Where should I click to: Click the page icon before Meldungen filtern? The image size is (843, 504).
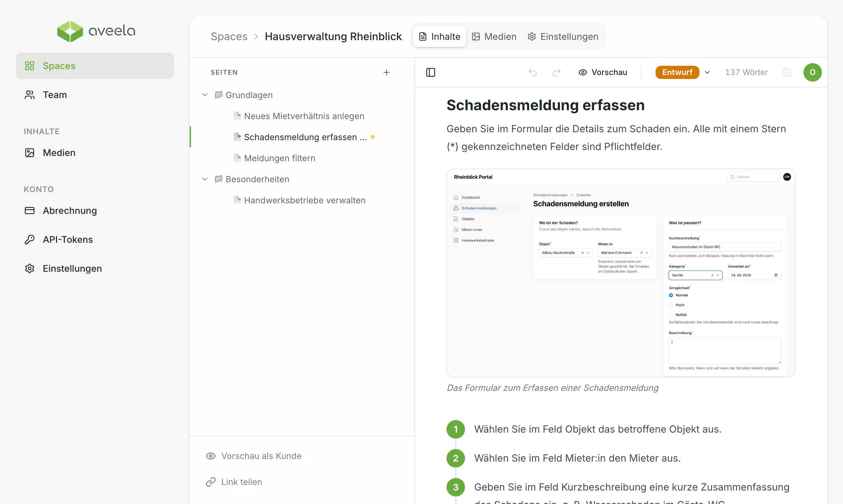point(237,158)
